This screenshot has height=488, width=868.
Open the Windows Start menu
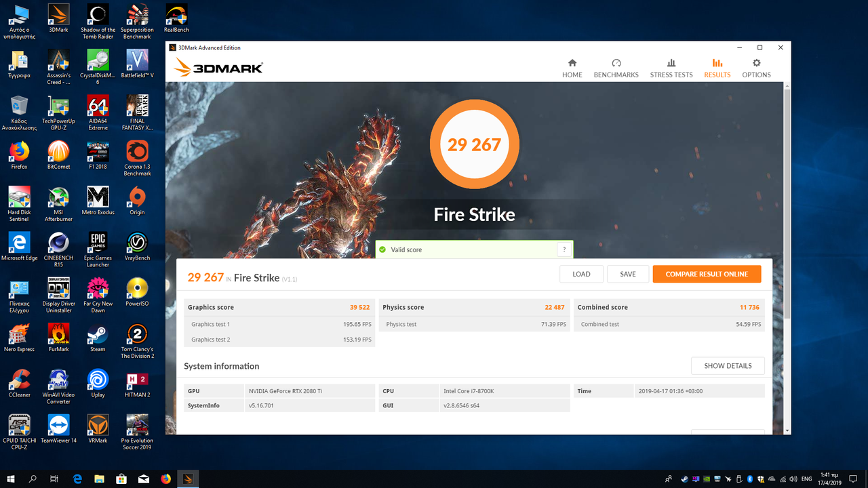(11, 479)
